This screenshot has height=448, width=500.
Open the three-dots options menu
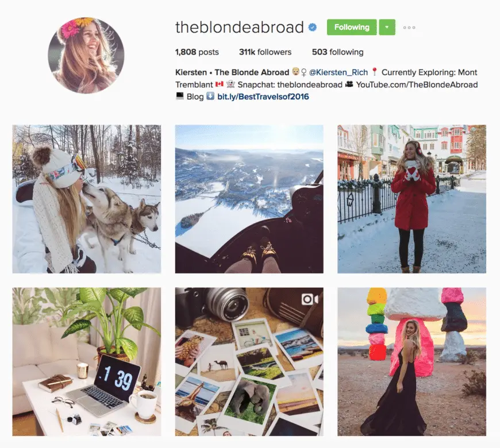click(x=409, y=28)
